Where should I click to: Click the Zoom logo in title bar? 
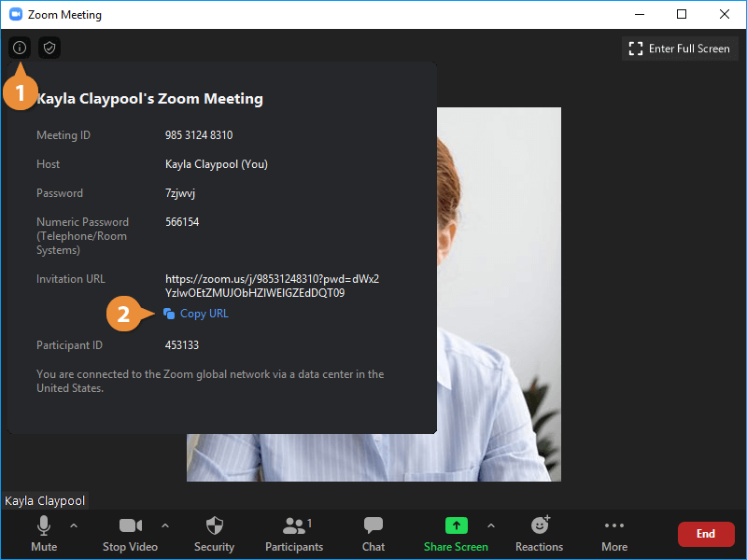pyautogui.click(x=16, y=15)
